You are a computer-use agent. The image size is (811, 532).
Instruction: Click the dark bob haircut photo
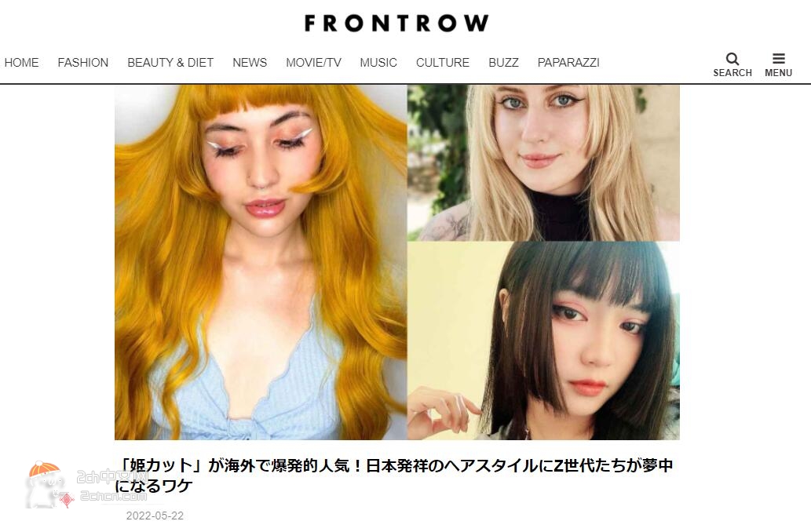tap(543, 341)
